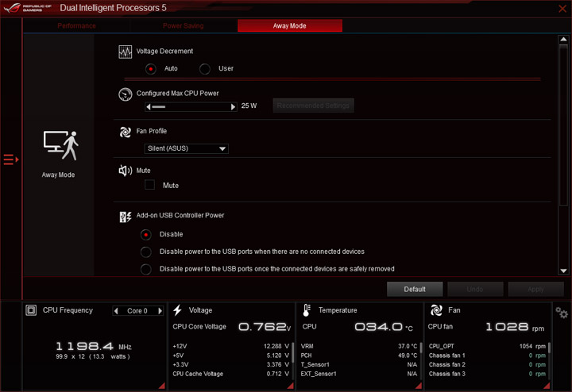
Task: Click the CPU Frequency chip icon
Action: (31, 310)
